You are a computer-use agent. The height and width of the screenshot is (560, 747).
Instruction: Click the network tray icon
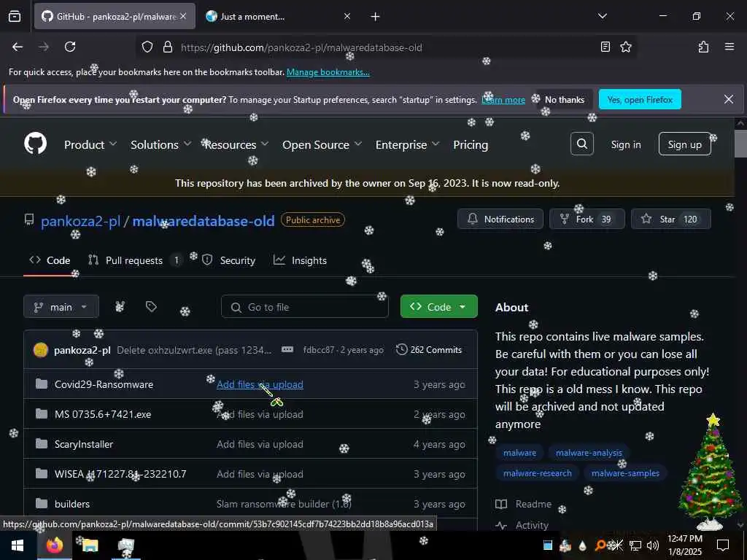pyautogui.click(x=635, y=545)
